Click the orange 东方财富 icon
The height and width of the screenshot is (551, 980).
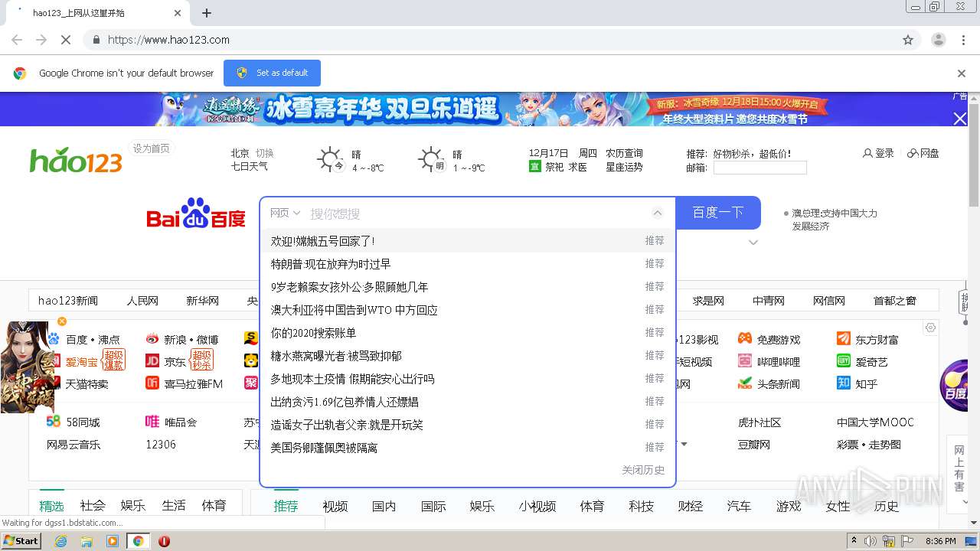(x=844, y=339)
